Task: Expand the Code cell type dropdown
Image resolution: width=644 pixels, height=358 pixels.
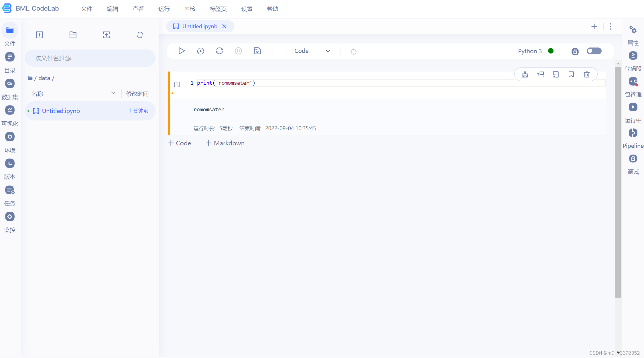Action: click(x=328, y=51)
